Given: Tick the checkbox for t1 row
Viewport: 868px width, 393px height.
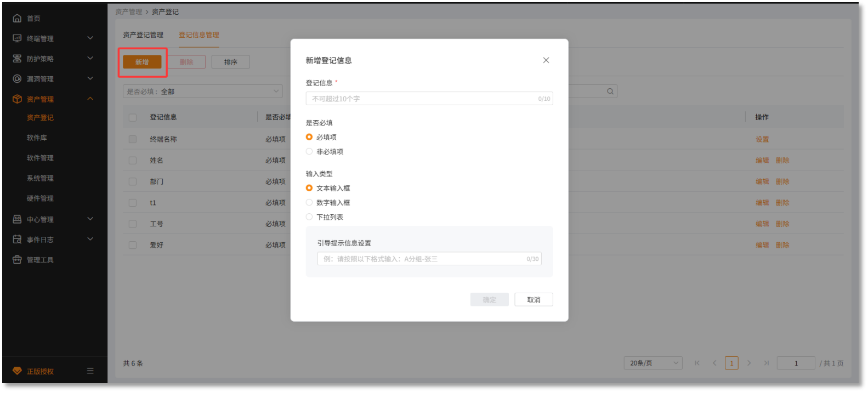Looking at the screenshot, I should pyautogui.click(x=133, y=203).
